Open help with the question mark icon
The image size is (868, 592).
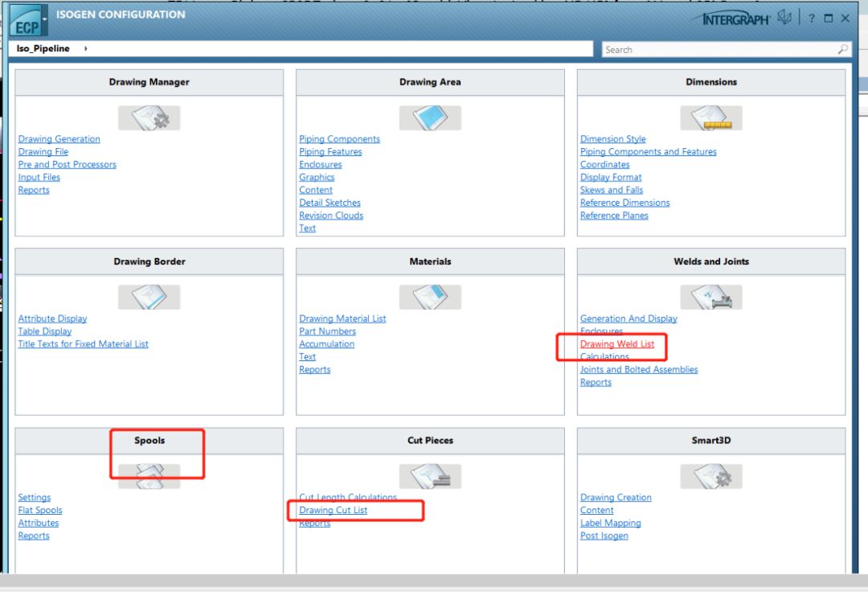click(x=812, y=18)
